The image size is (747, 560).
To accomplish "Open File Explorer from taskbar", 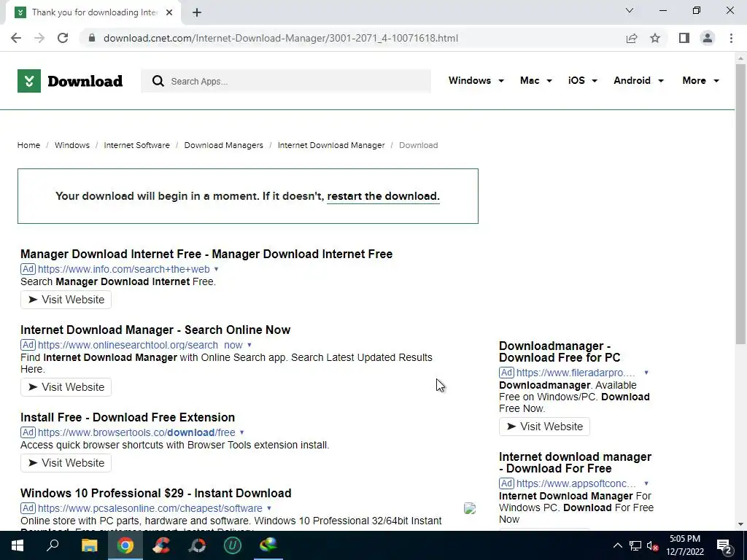I will 89,545.
